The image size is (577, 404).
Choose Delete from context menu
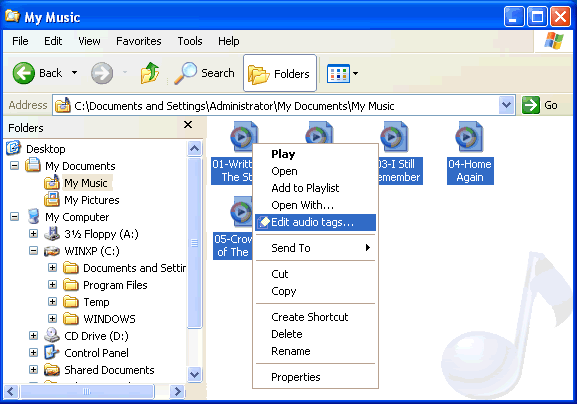coord(315,334)
